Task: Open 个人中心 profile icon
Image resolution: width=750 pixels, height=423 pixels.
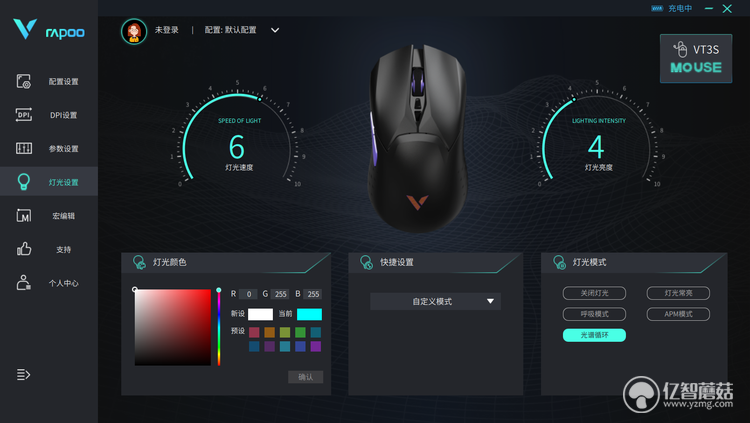Action: [x=23, y=282]
